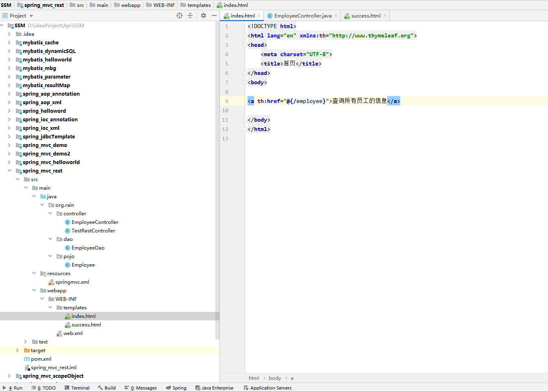Fold the body tag at line 7

pyautogui.click(x=245, y=82)
